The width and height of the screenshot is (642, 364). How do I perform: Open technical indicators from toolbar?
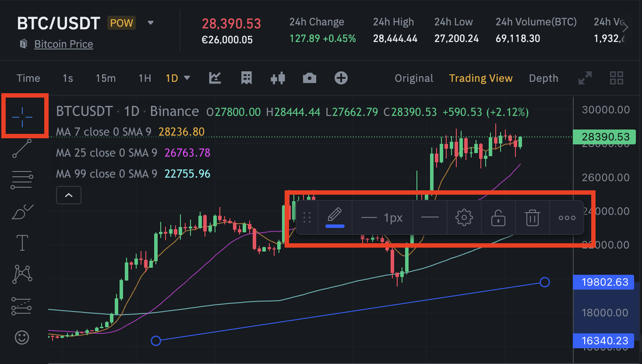pos(215,78)
